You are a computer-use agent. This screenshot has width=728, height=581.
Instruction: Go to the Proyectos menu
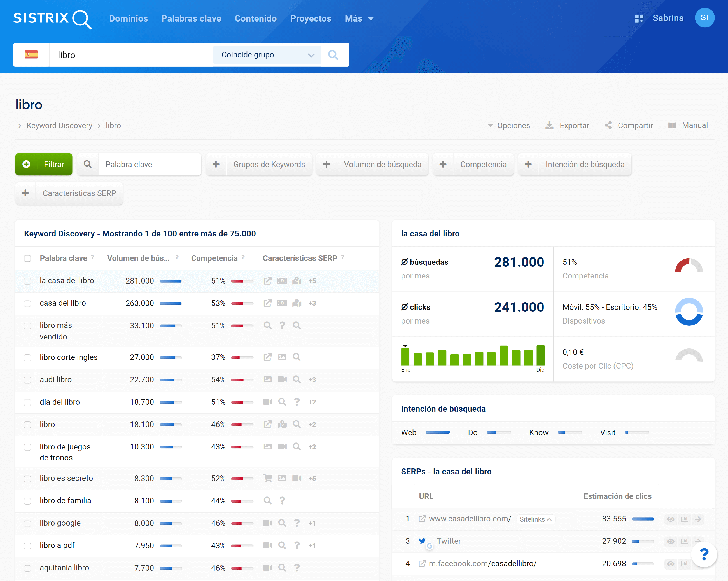(310, 18)
